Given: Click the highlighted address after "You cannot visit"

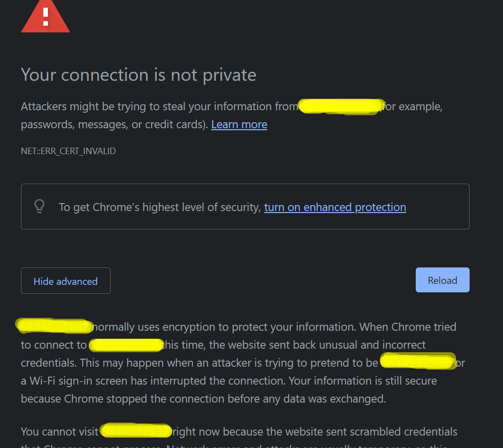Looking at the screenshot, I should (x=136, y=431).
